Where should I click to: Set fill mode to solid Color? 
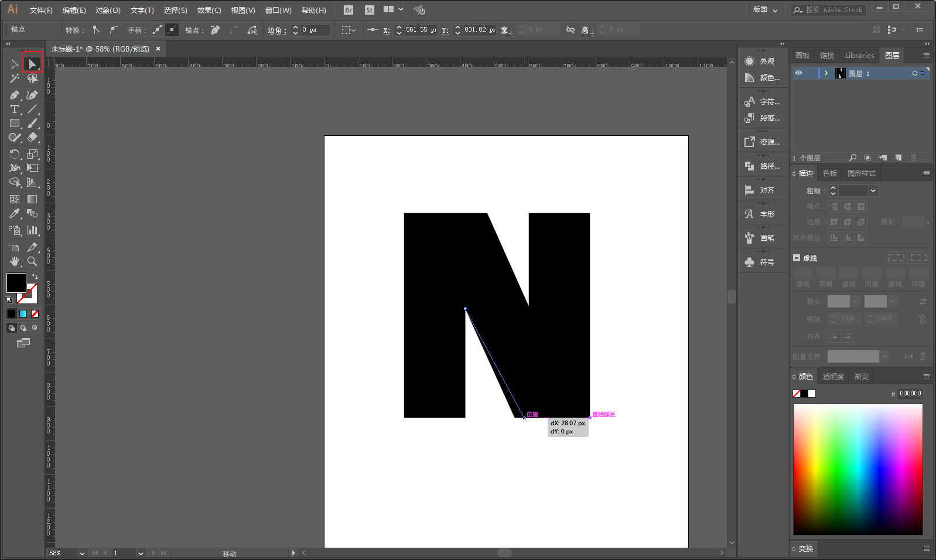pyautogui.click(x=11, y=314)
